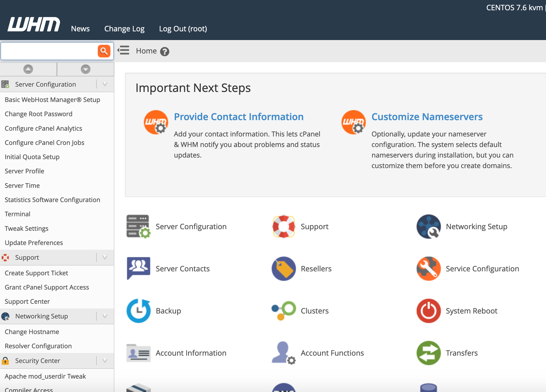
Task: Click the WHM logo in the header
Action: [34, 24]
